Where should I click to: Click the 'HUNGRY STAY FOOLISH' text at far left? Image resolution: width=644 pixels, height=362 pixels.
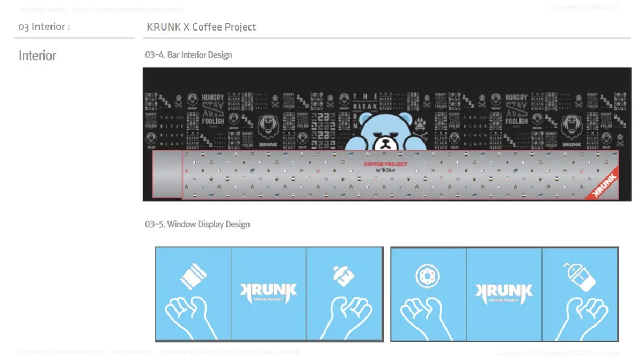(x=213, y=109)
